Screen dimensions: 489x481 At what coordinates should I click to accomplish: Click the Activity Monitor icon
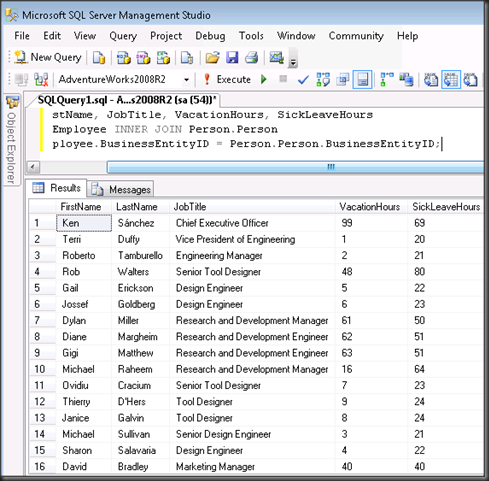click(277, 58)
